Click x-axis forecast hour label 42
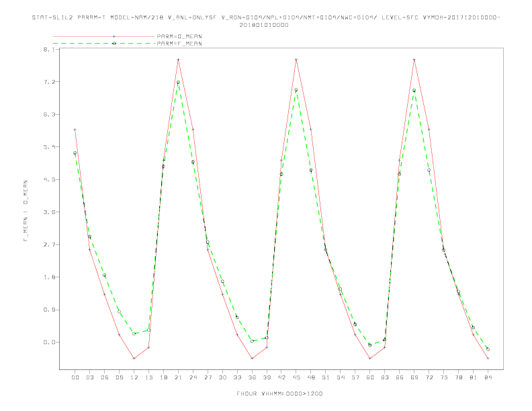Image resolution: width=532 pixels, height=411 pixels. 281,377
